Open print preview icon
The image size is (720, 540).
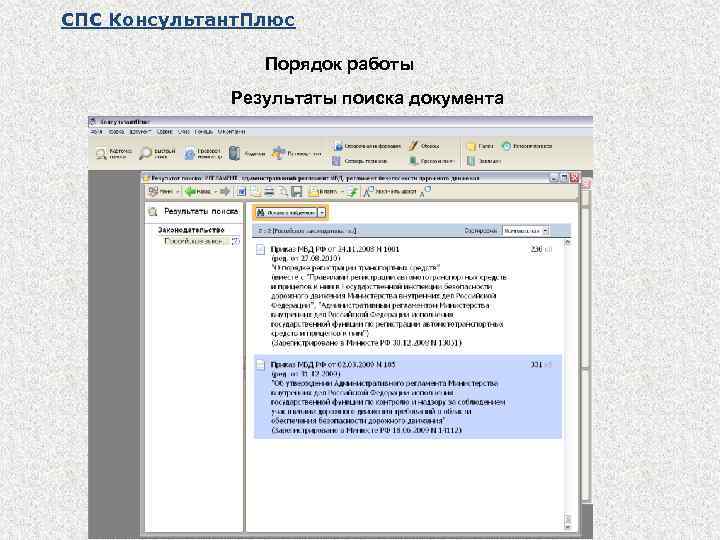[x=283, y=191]
